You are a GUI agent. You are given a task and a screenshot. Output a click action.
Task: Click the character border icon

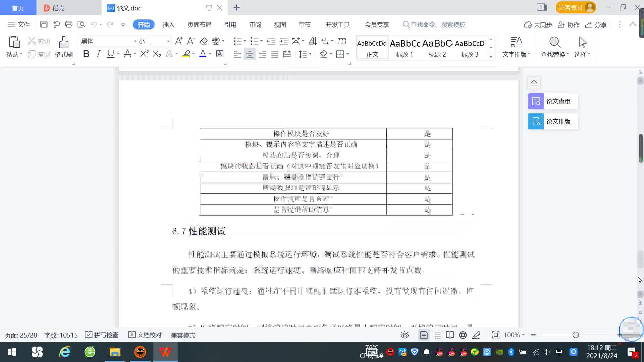click(220, 54)
